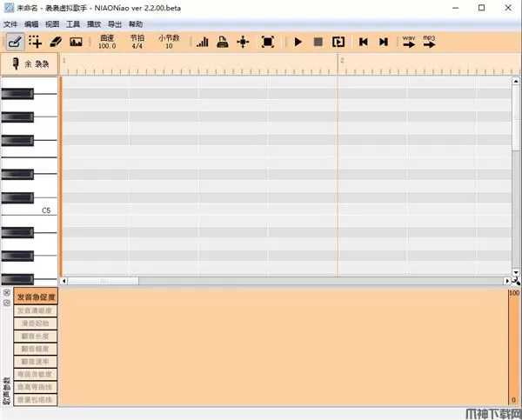The height and width of the screenshot is (420, 522).
Task: Select the 弯曲灵敏度 parameter tab
Action: [x=36, y=374]
